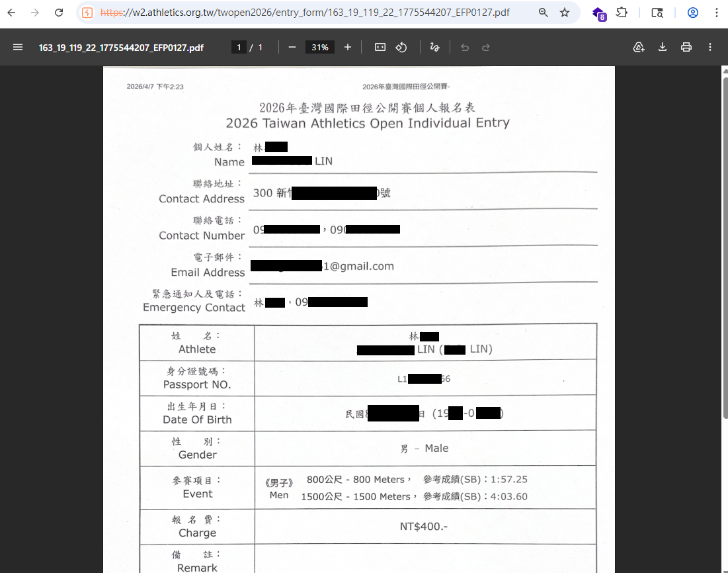The image size is (728, 573).
Task: Rotate the PDF counterclockwise
Action: pyautogui.click(x=401, y=48)
